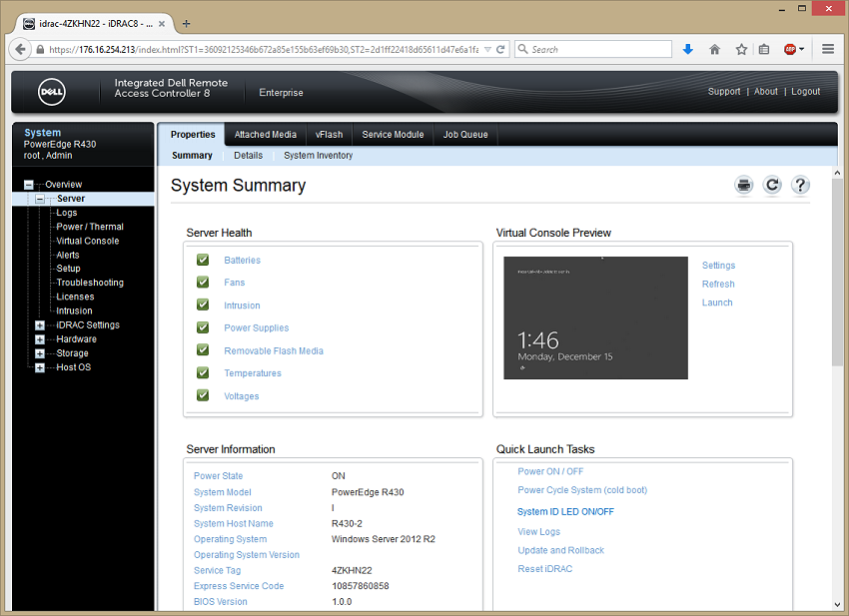The width and height of the screenshot is (849, 616).
Task: Click Power ON / OFF quick task
Action: coord(550,471)
